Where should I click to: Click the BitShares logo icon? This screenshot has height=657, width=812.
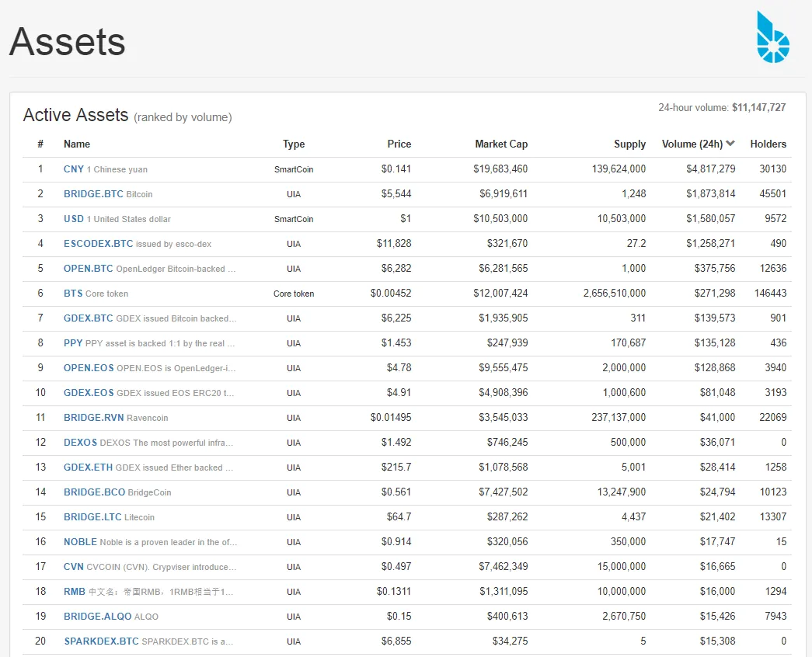click(772, 36)
